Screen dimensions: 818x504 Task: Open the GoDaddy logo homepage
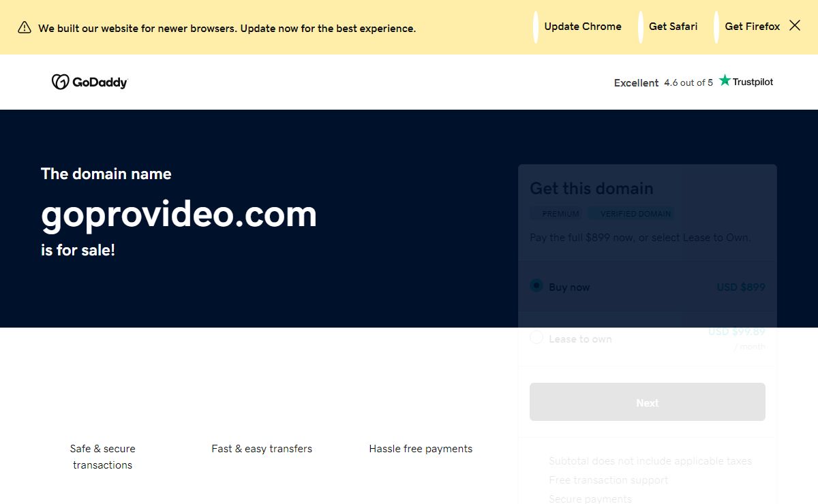(89, 82)
